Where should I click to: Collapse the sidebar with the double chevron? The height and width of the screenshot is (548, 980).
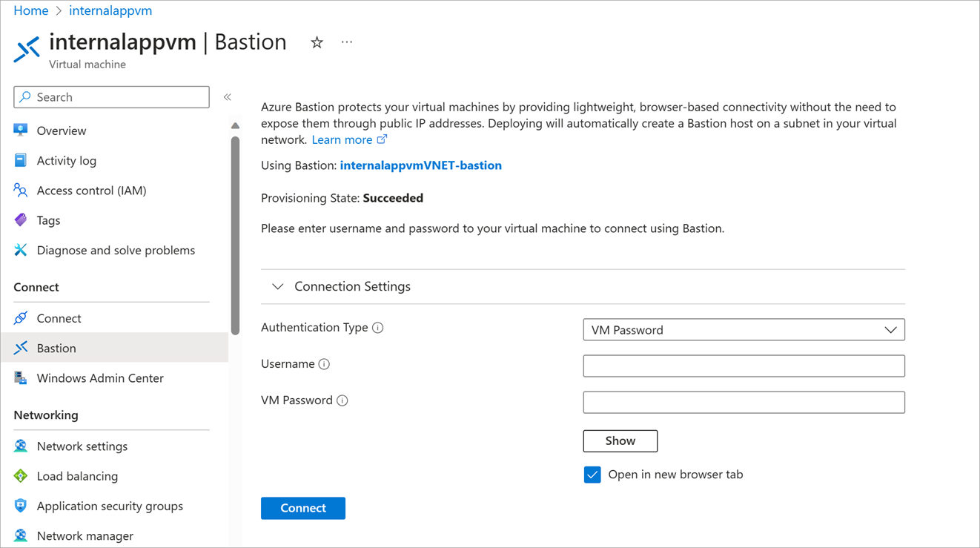[228, 97]
